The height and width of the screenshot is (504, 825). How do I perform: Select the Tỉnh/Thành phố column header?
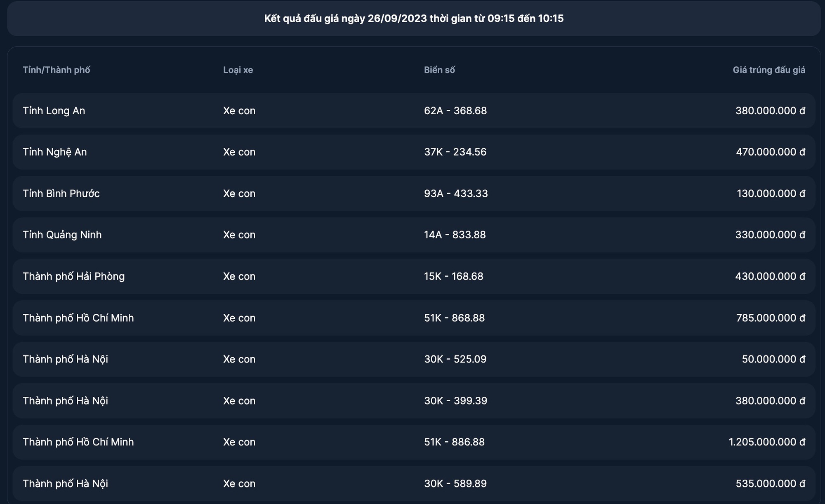click(x=57, y=70)
